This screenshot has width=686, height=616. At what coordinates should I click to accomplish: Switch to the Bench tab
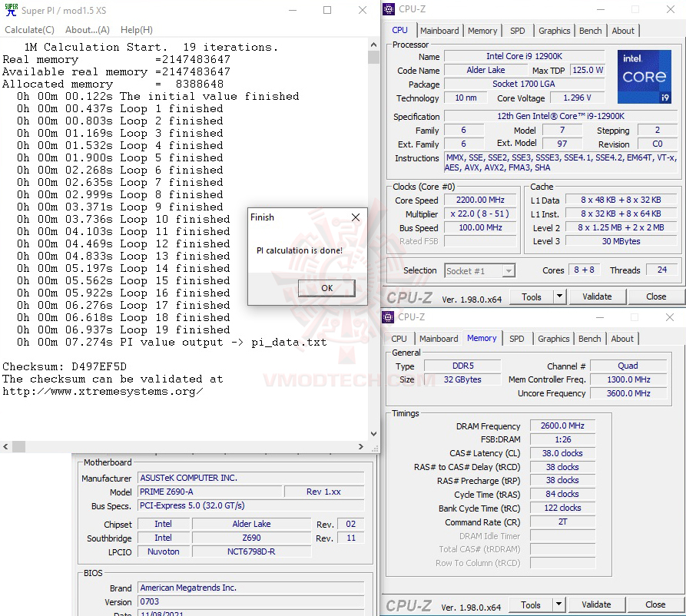[590, 31]
